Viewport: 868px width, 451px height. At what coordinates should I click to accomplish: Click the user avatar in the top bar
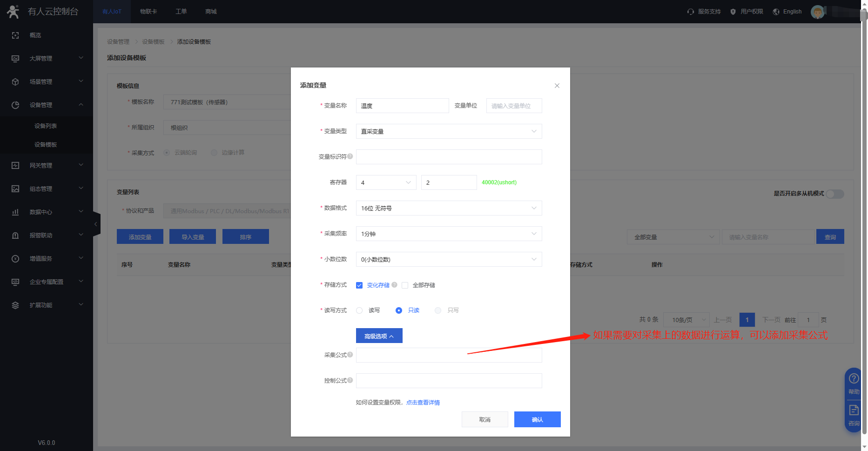pyautogui.click(x=817, y=12)
